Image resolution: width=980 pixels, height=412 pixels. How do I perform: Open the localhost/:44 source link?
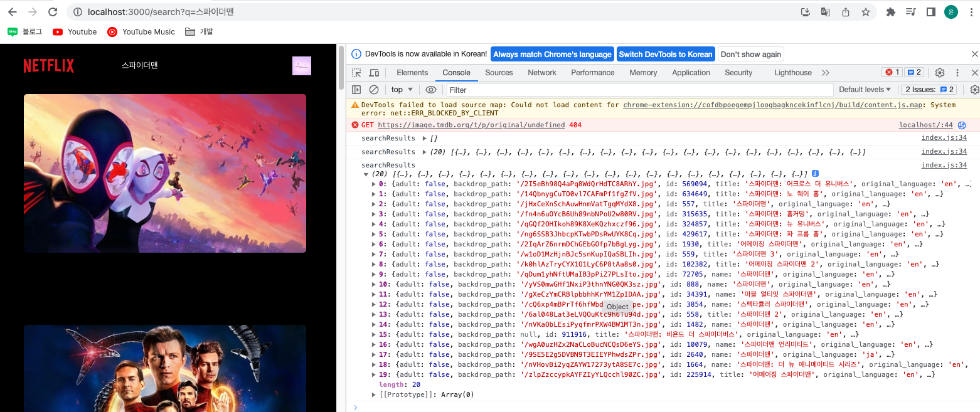click(925, 125)
